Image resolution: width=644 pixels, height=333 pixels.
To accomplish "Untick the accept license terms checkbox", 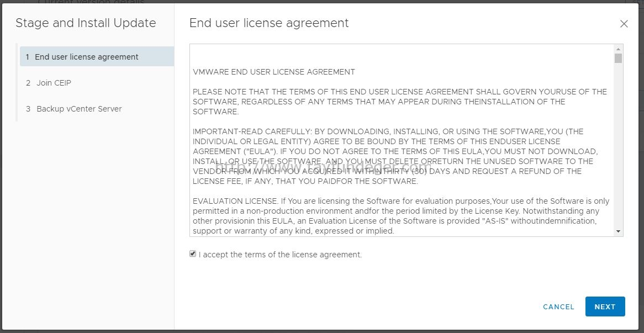I will (193, 253).
